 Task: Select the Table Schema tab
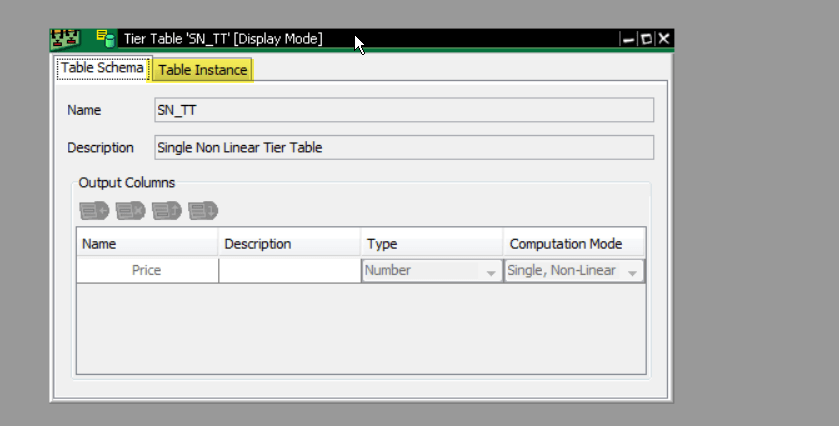pos(102,68)
